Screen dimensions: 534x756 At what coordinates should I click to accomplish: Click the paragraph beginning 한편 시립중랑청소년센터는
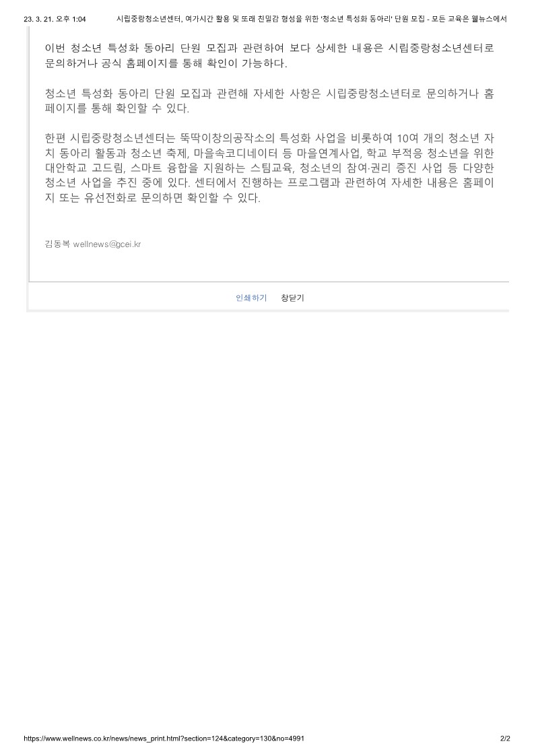[x=269, y=168]
